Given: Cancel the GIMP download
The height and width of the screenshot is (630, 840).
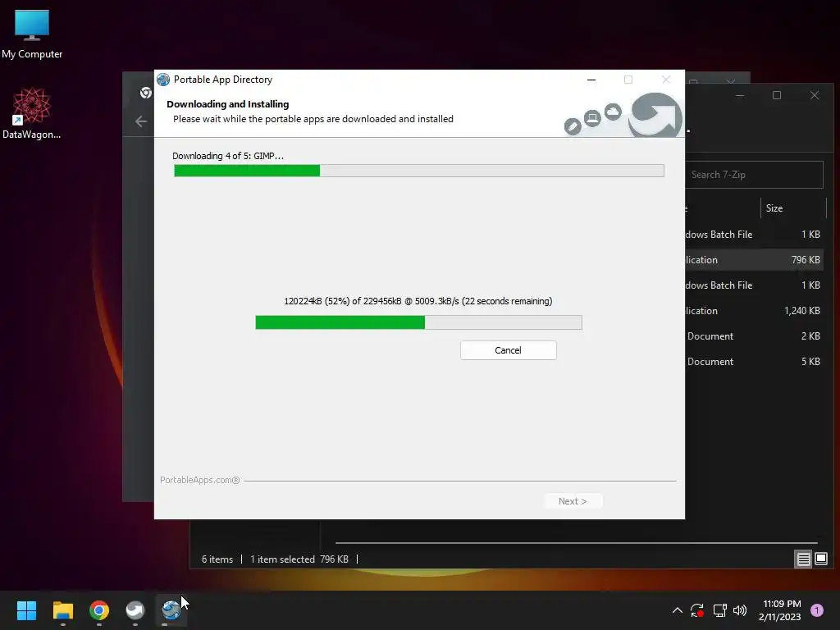Looking at the screenshot, I should click(508, 349).
